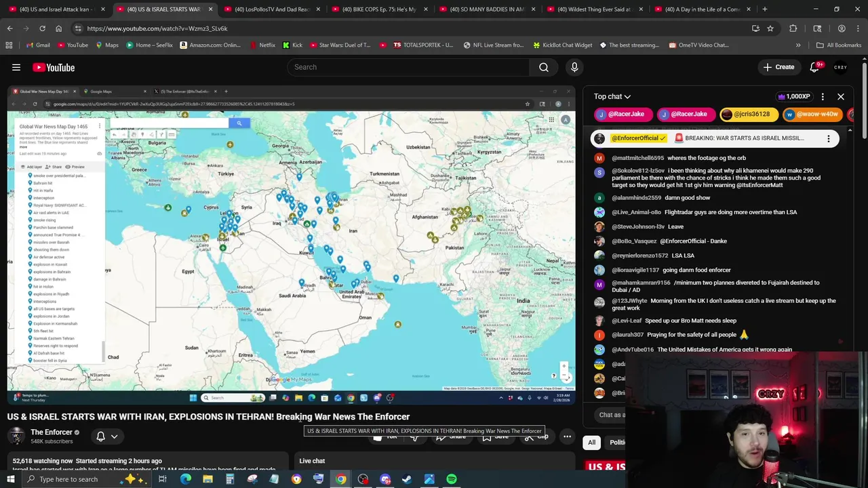The height and width of the screenshot is (488, 868).
Task: Open the account avatar menu on YouTube
Action: tap(841, 67)
